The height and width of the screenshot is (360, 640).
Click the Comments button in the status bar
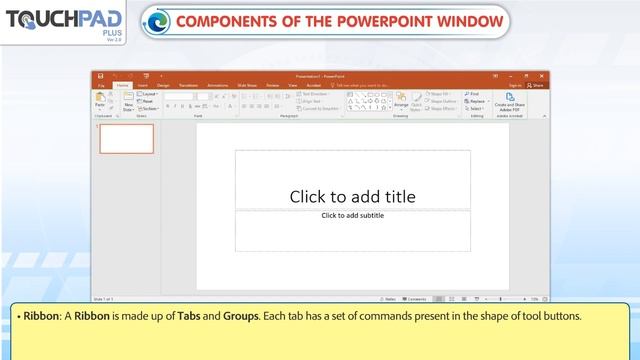pos(414,299)
